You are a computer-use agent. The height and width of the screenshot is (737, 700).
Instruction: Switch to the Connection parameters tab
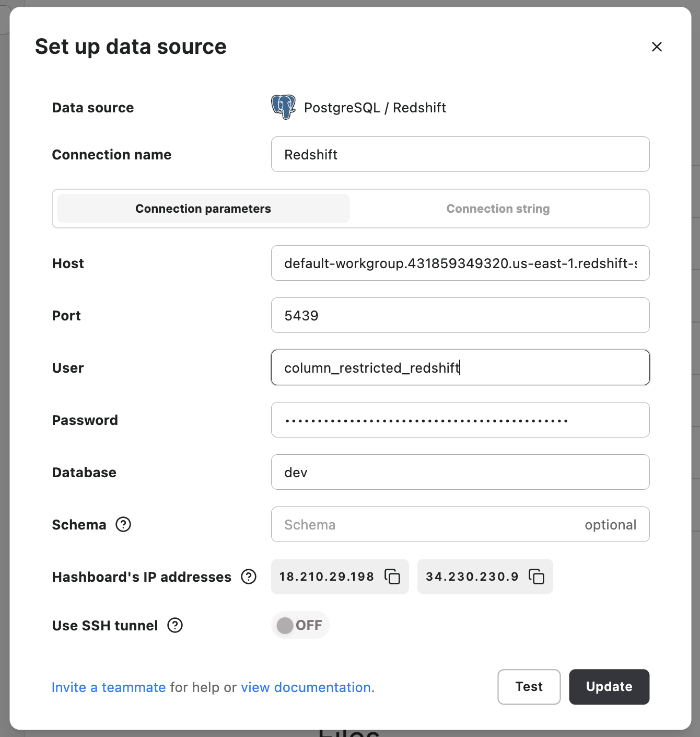[x=203, y=209]
